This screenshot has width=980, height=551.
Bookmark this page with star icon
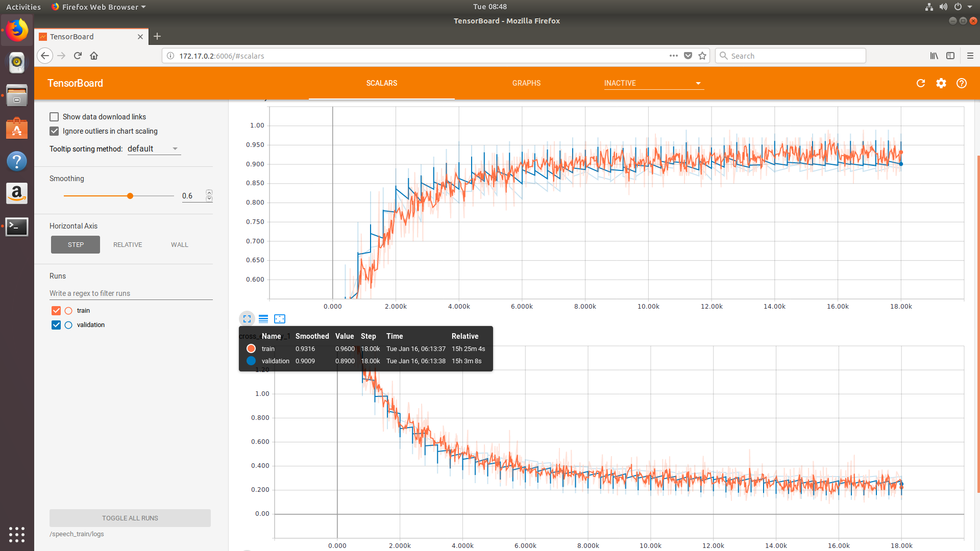(702, 56)
